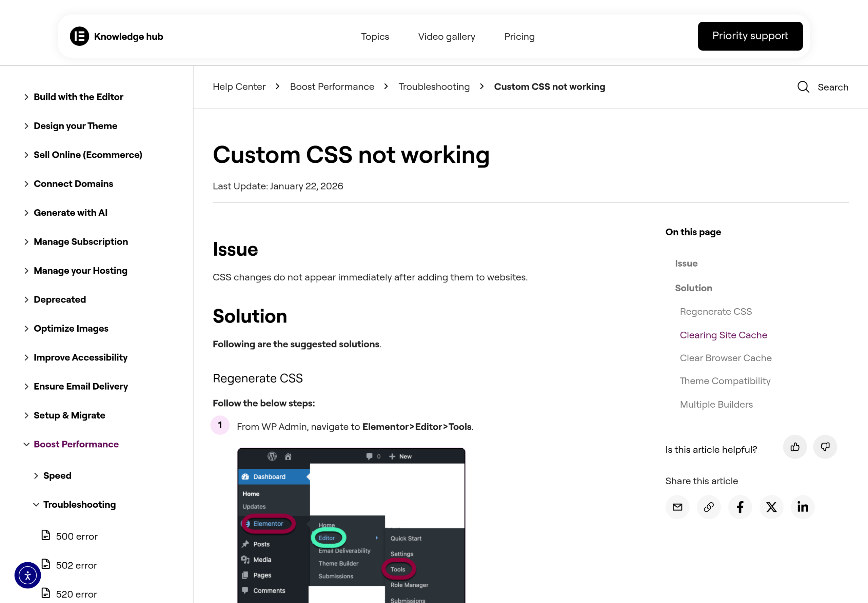The width and height of the screenshot is (868, 603).
Task: Expand Build with the Editor section
Action: (26, 97)
